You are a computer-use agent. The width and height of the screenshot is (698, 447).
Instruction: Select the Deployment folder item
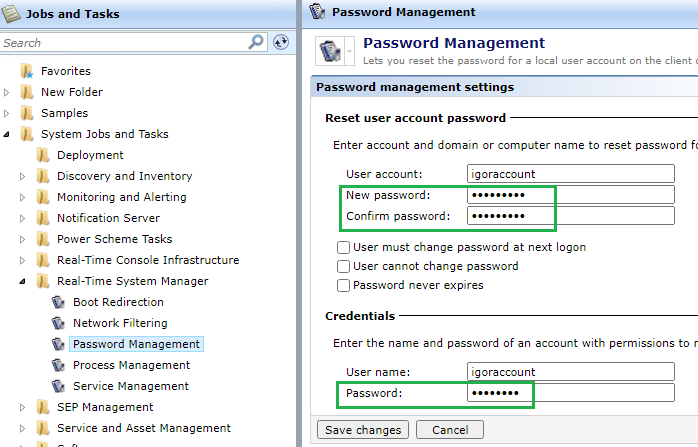point(90,155)
